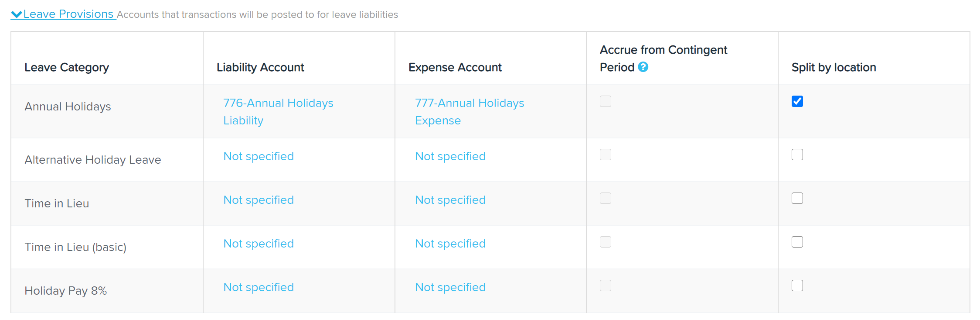Collapse the Leave Provisions chevron arrow

(x=17, y=14)
